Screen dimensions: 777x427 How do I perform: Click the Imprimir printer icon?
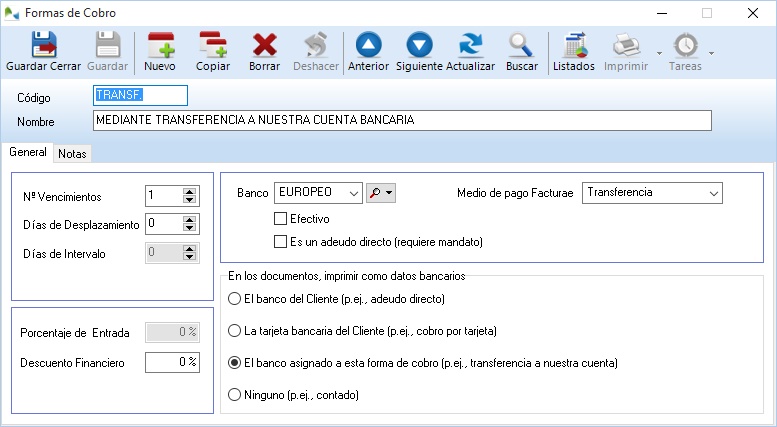coord(626,46)
